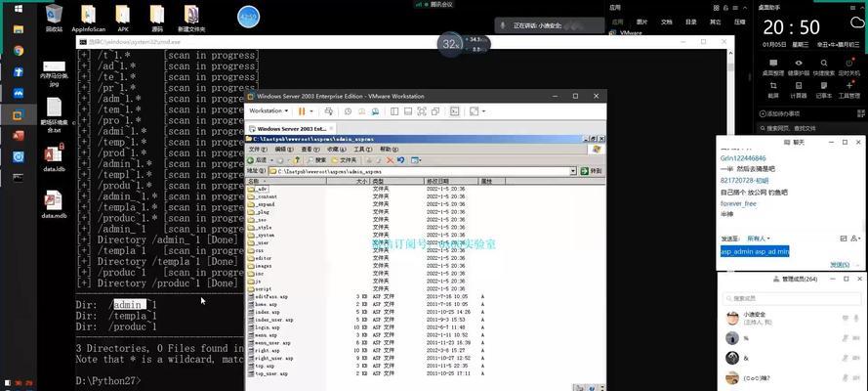This screenshot has height=391, width=868.
Task: Click the 发送 button in chat
Action: [x=840, y=265]
